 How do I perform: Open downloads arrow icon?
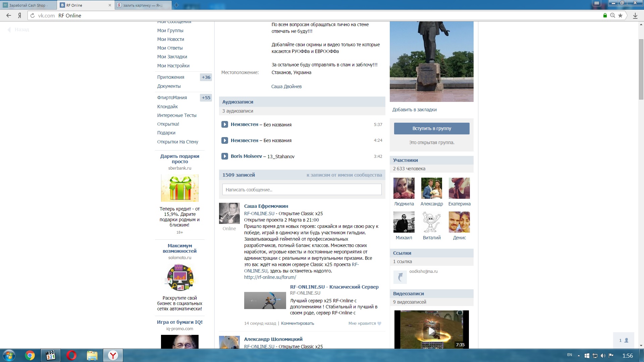[635, 15]
